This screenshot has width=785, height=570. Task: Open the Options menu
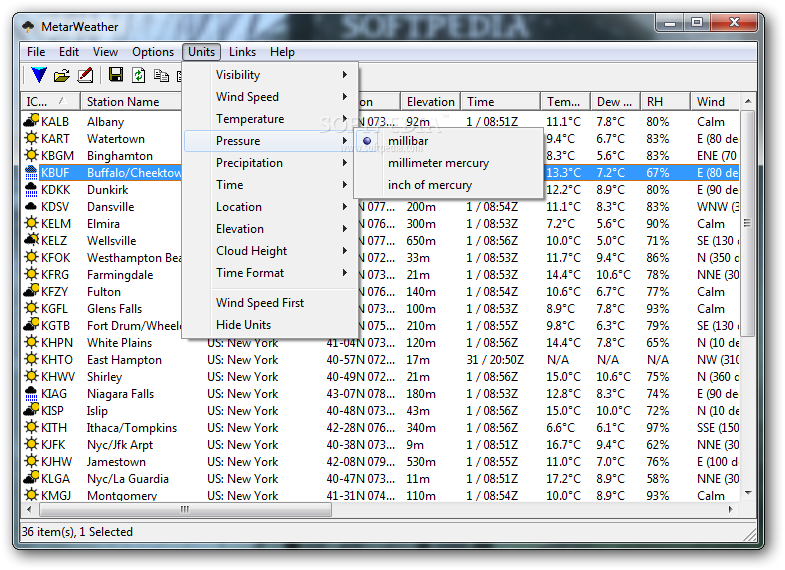[153, 52]
